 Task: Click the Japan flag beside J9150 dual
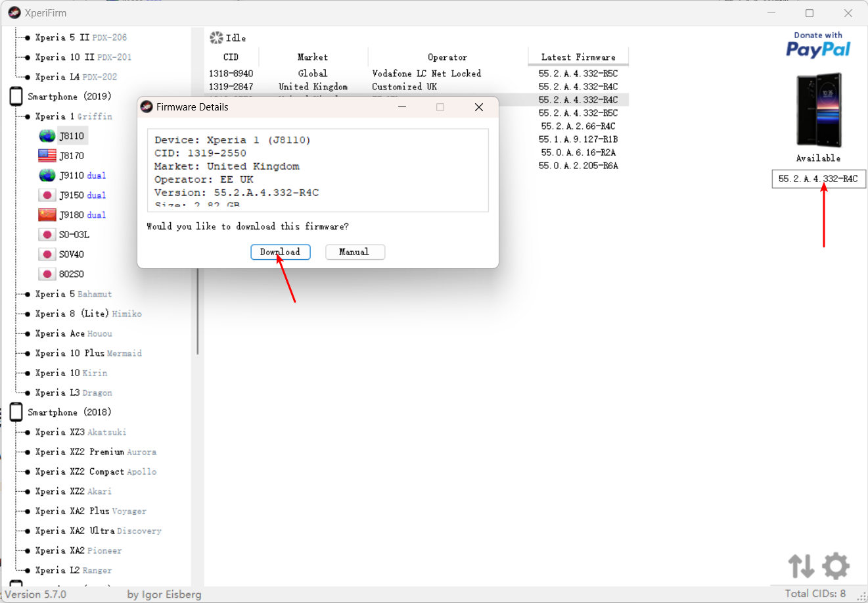tap(47, 195)
